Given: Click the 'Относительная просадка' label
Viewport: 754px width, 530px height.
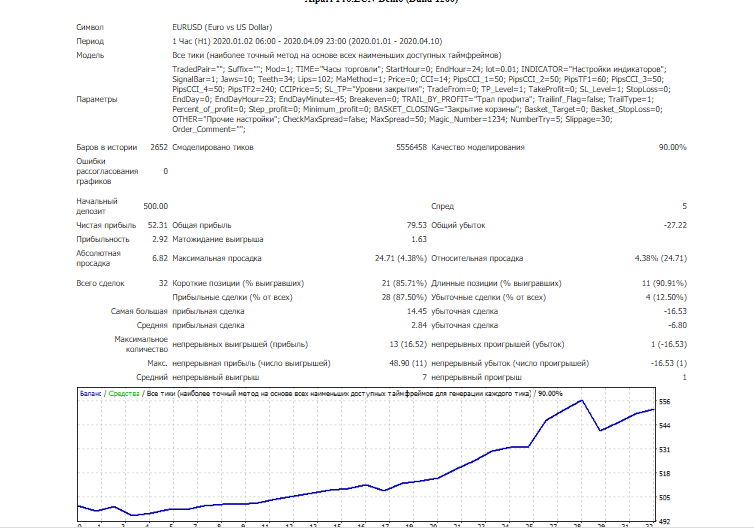Looking at the screenshot, I should pyautogui.click(x=477, y=258).
